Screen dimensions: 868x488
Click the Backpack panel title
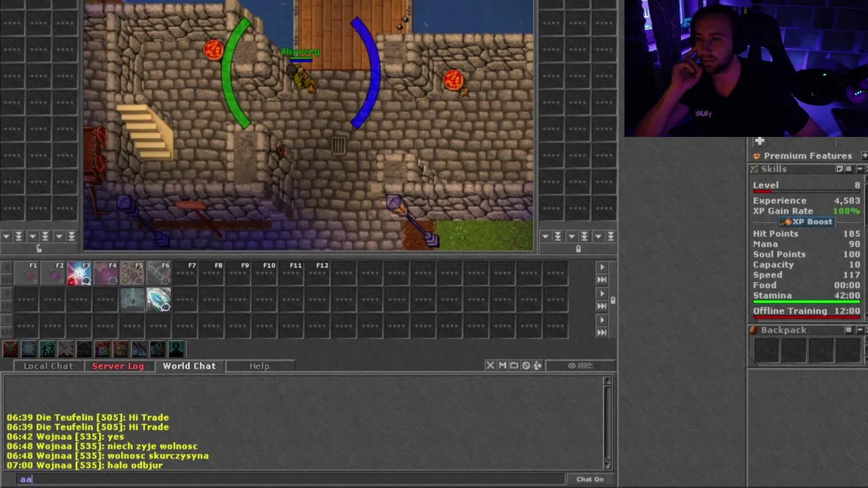[x=783, y=330]
